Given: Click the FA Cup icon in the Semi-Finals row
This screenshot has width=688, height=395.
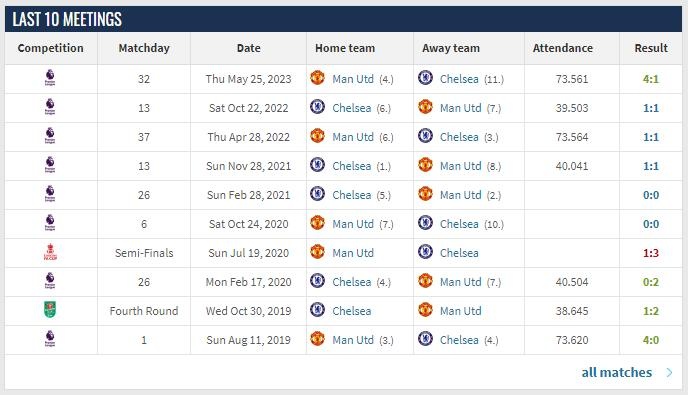Looking at the screenshot, I should (x=50, y=252).
